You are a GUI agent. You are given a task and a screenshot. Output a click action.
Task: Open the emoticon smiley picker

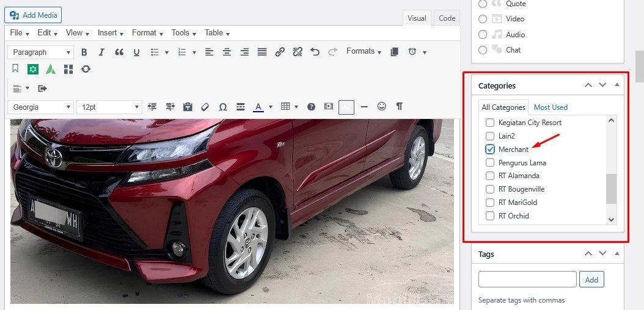(382, 107)
